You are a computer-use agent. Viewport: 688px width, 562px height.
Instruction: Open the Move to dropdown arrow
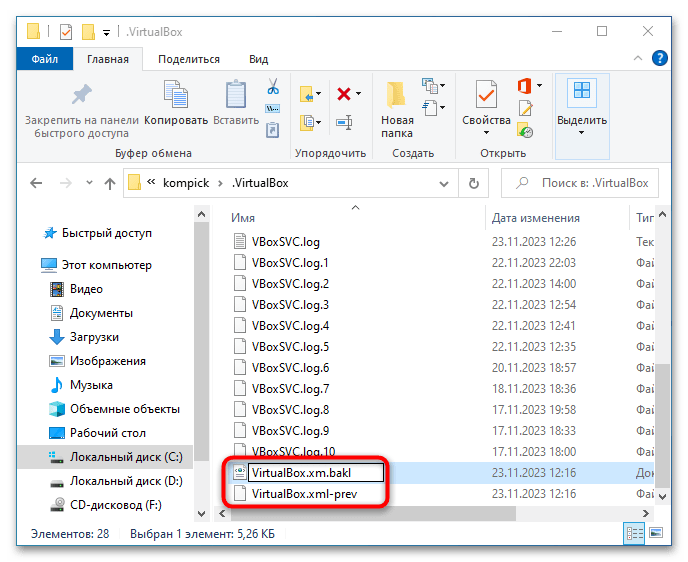click(x=319, y=93)
